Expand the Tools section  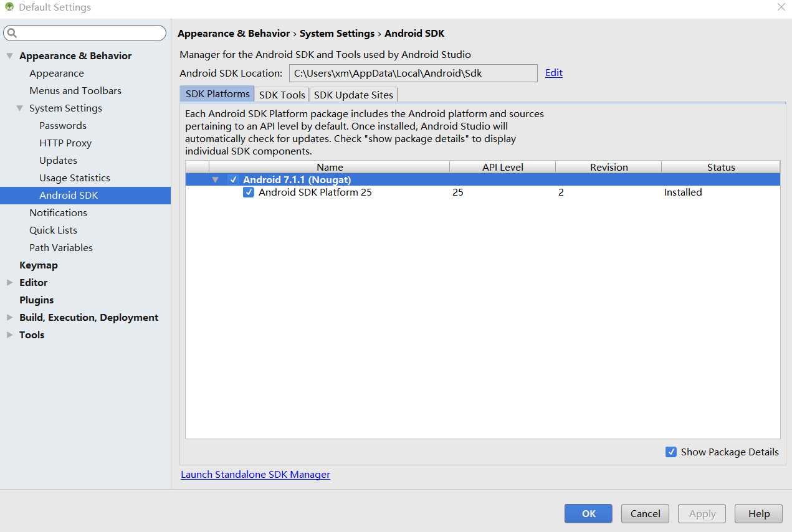pos(9,335)
